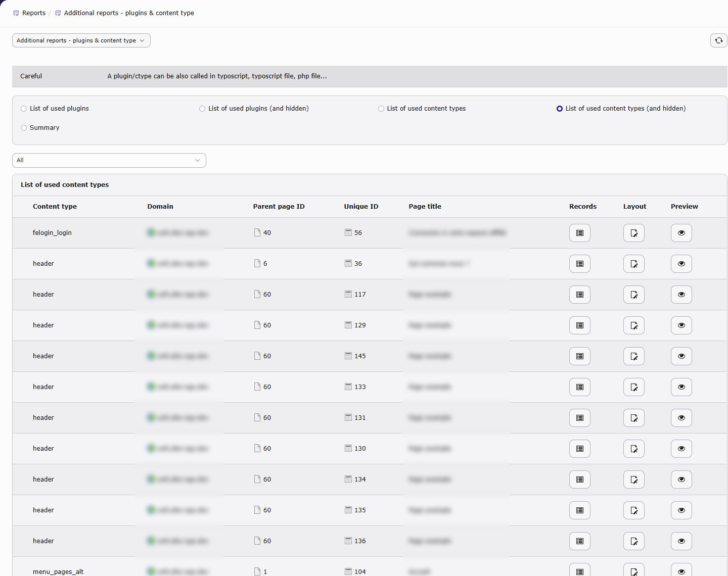The width and height of the screenshot is (728, 576).
Task: Click menu_pages_alt content type cell
Action: 58,571
